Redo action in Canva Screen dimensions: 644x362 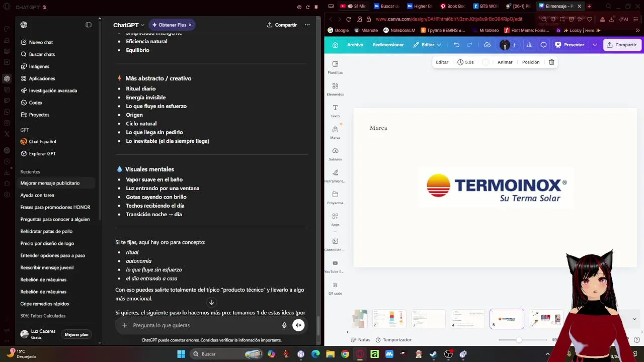point(469,45)
